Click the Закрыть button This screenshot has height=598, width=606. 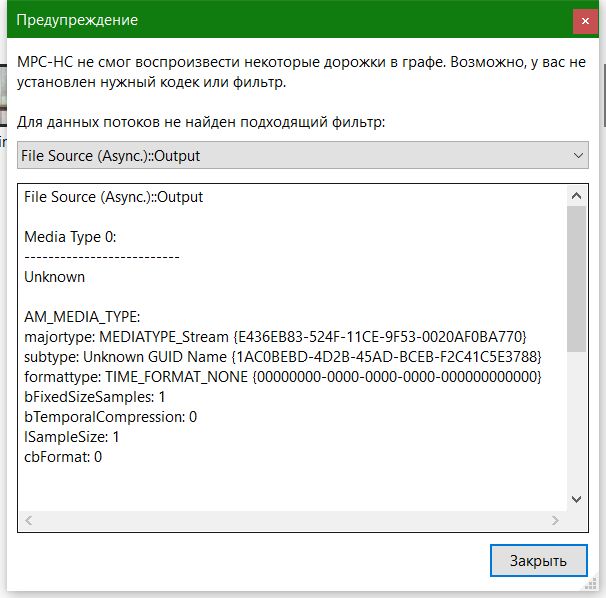538,560
